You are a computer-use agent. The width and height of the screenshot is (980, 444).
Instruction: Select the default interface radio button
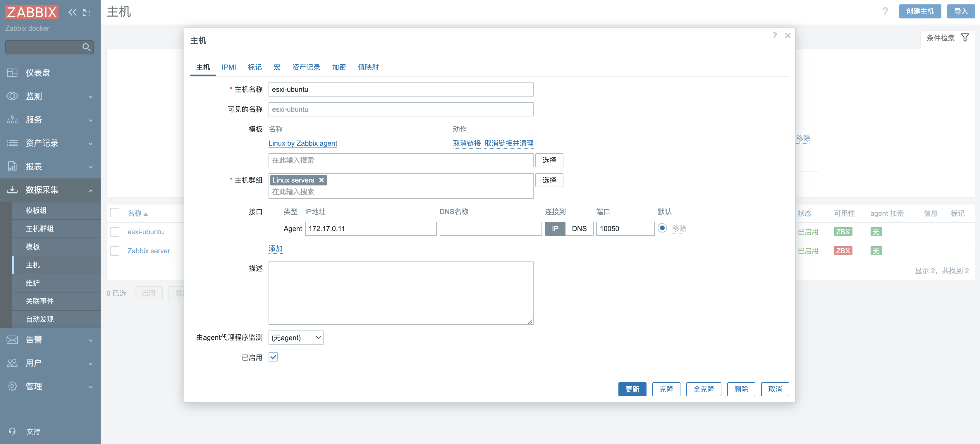pos(662,228)
